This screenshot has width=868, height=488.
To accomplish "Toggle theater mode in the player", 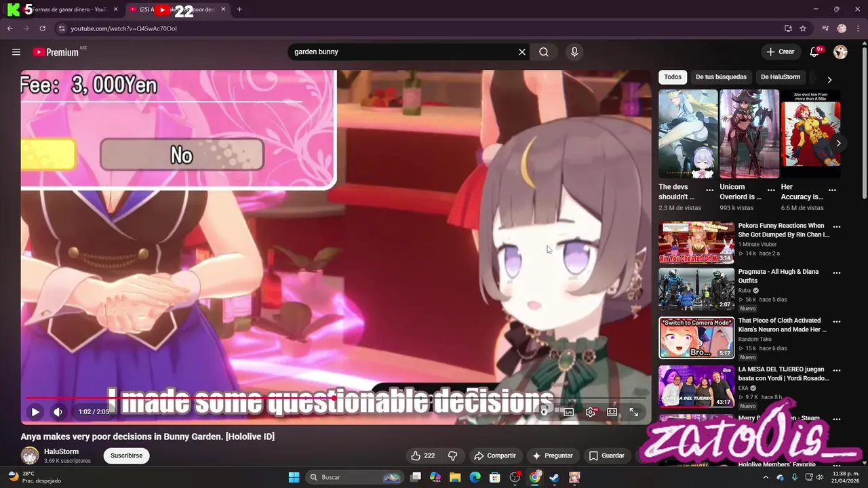I will [x=612, y=411].
